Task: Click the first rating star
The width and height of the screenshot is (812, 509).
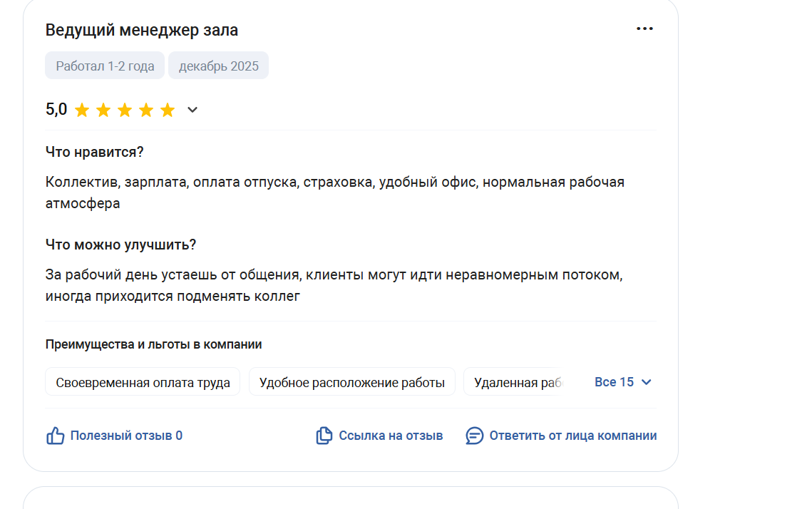Action: [82, 110]
